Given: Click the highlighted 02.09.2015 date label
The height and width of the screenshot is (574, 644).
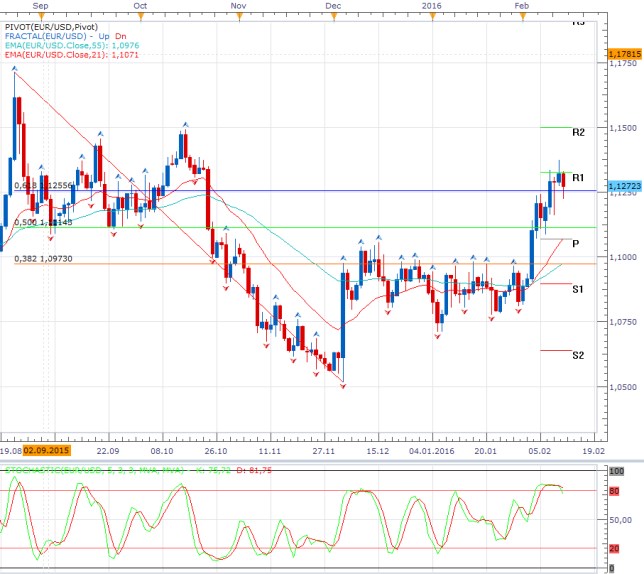Looking at the screenshot, I should [x=46, y=451].
